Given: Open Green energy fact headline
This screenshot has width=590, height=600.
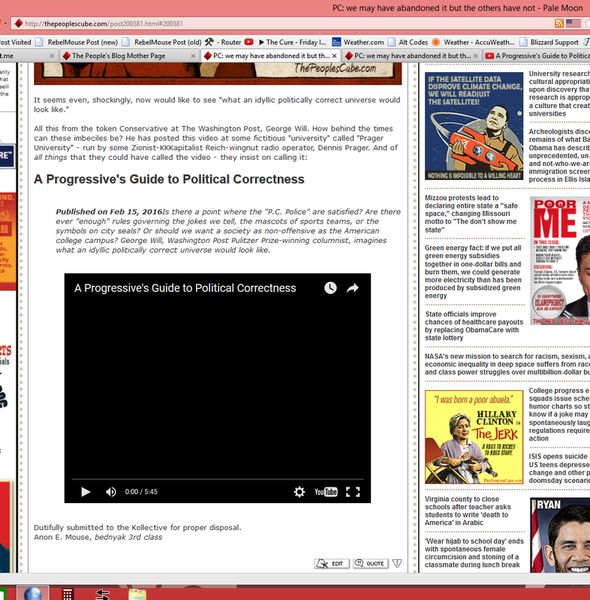Looking at the screenshot, I should [x=473, y=272].
